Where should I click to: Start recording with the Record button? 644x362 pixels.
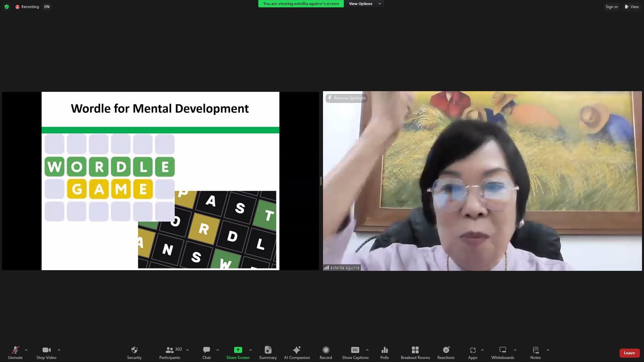[326, 353]
